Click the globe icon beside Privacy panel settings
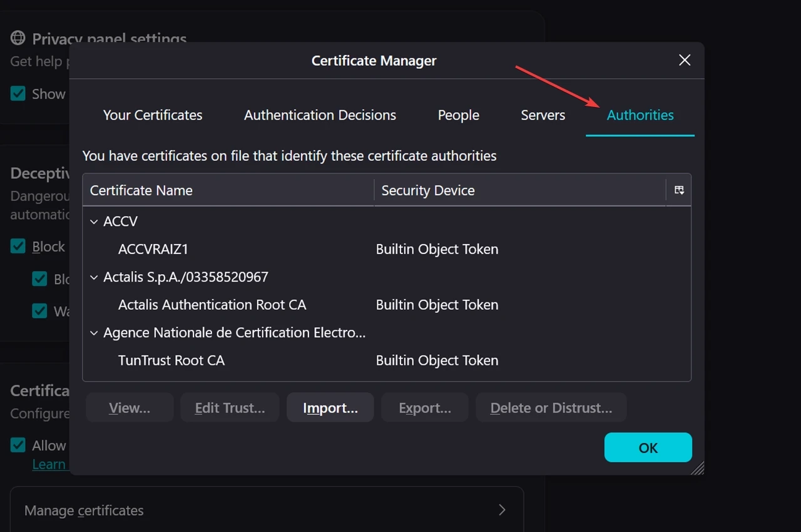The height and width of the screenshot is (532, 801). (18, 38)
